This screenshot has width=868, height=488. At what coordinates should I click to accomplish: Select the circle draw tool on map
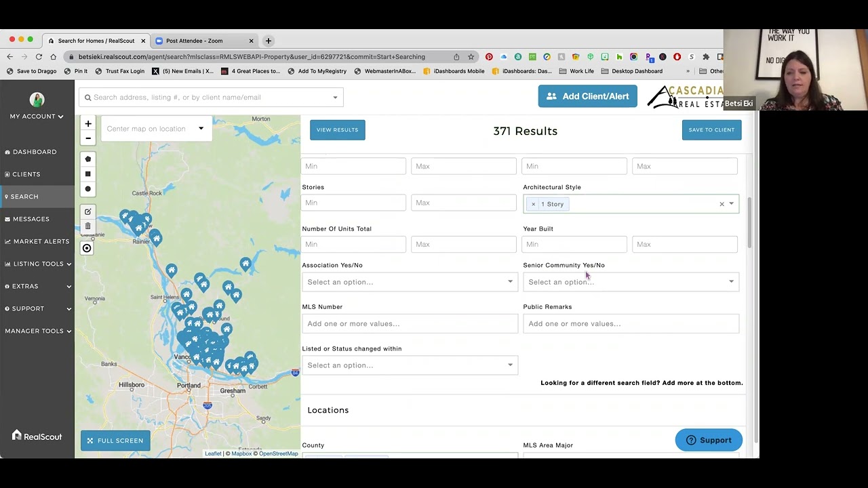(x=87, y=188)
